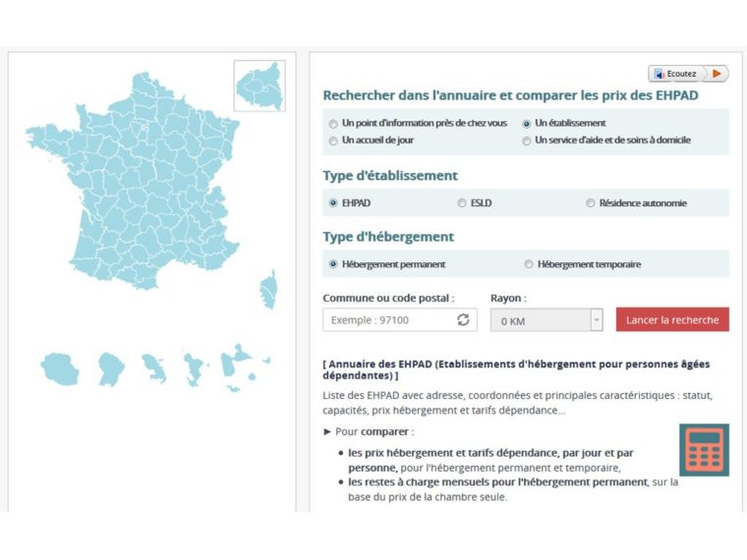
Task: Select the Île-de-France inset map
Action: [x=259, y=86]
